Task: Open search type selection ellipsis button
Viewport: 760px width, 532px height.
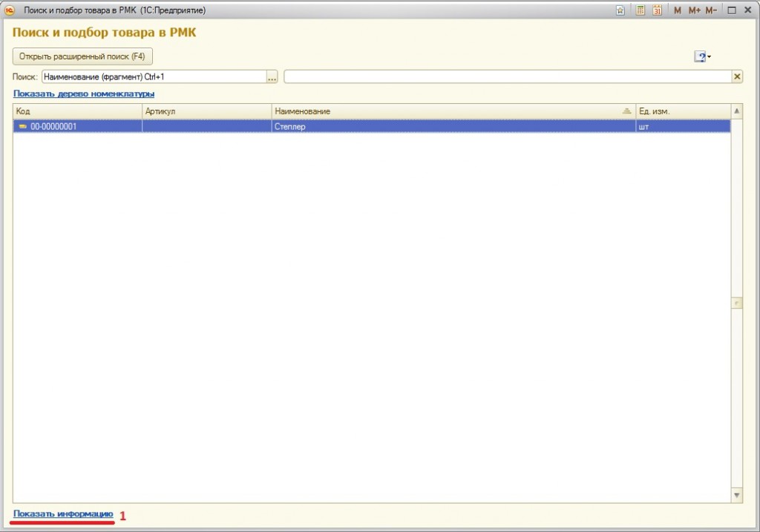Action: tap(272, 76)
